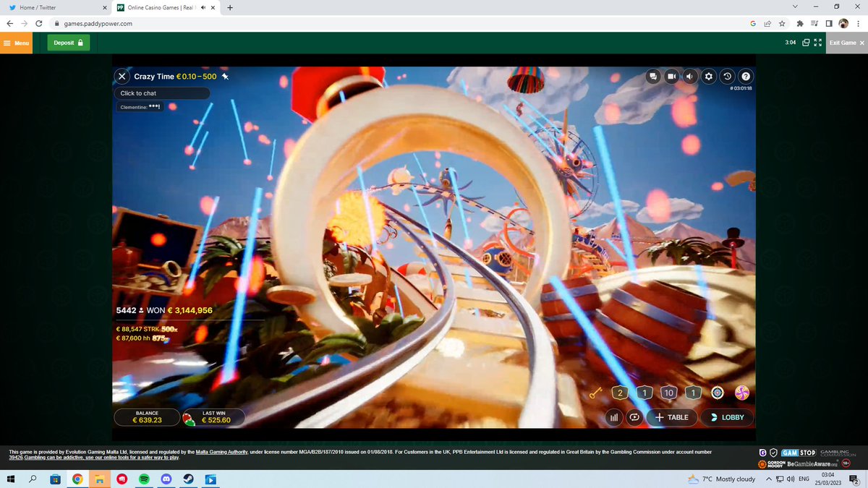
Task: Click the BALANCE €639.23 display
Action: click(147, 417)
